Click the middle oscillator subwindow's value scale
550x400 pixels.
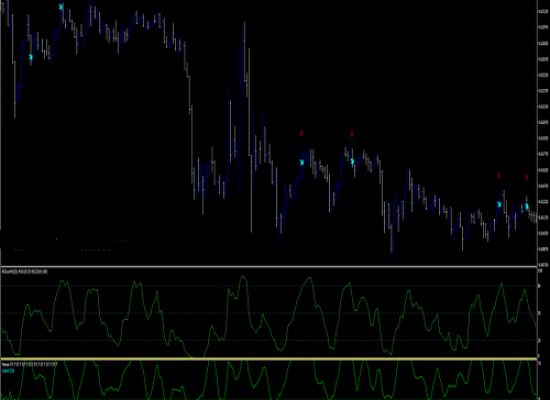543,313
